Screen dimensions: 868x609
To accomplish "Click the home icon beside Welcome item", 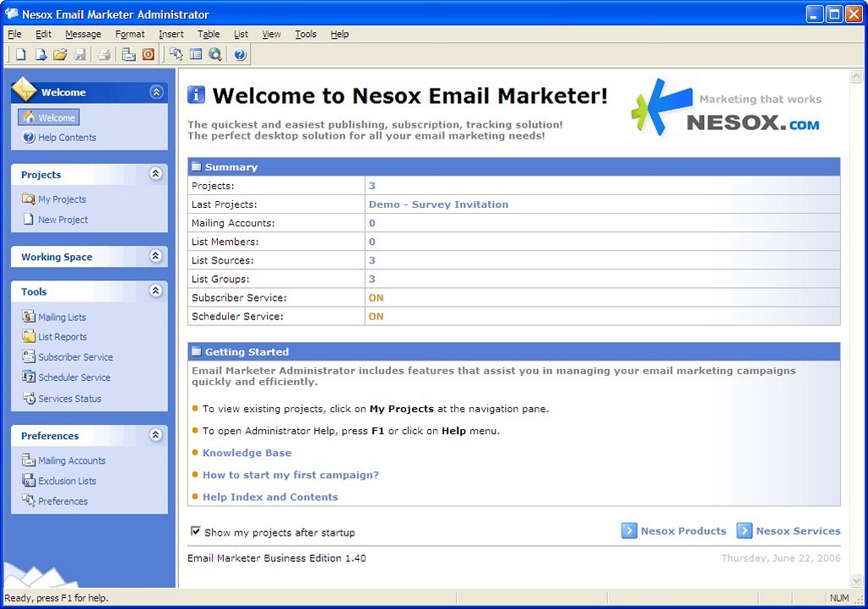I will (30, 117).
